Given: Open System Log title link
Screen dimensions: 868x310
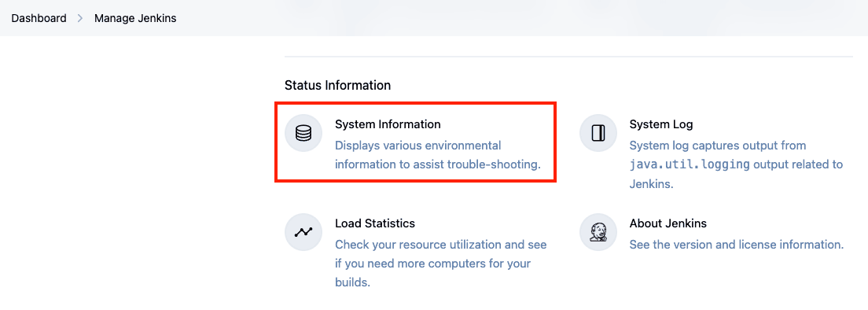Looking at the screenshot, I should pos(661,124).
